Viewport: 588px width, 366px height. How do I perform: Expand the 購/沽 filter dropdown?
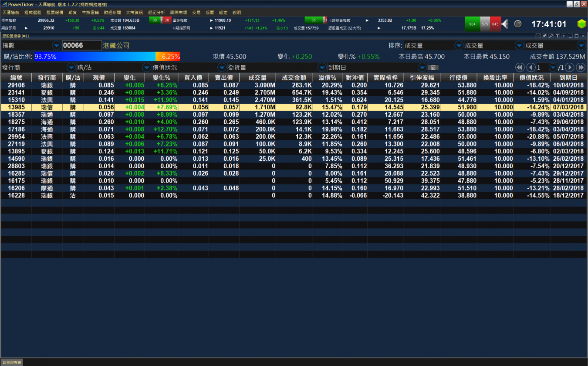pos(146,68)
